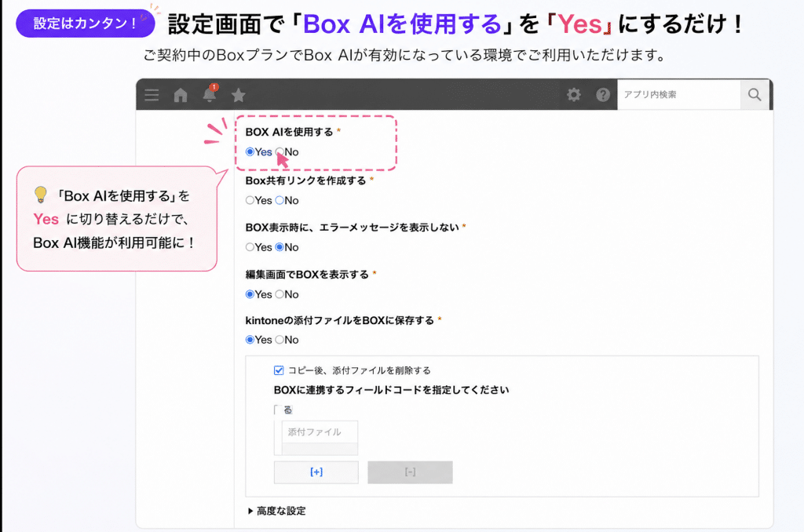Select No for 編集画面でBOXを表示する

click(280, 294)
